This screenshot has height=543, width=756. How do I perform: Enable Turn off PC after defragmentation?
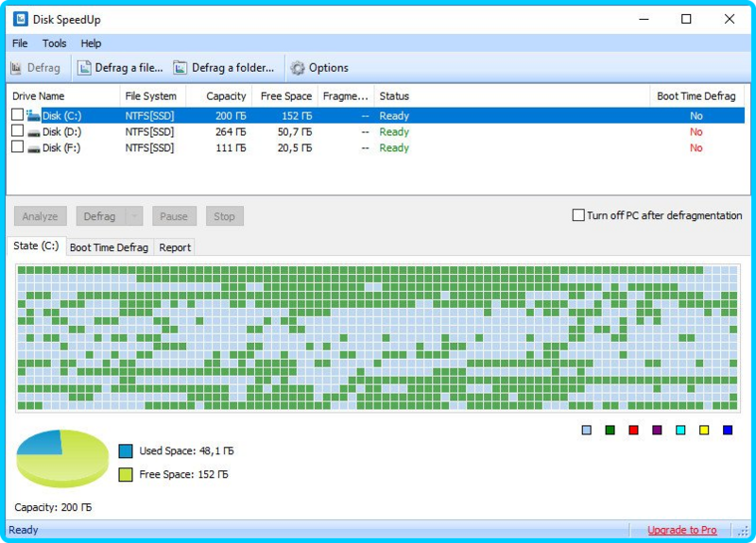coord(578,215)
